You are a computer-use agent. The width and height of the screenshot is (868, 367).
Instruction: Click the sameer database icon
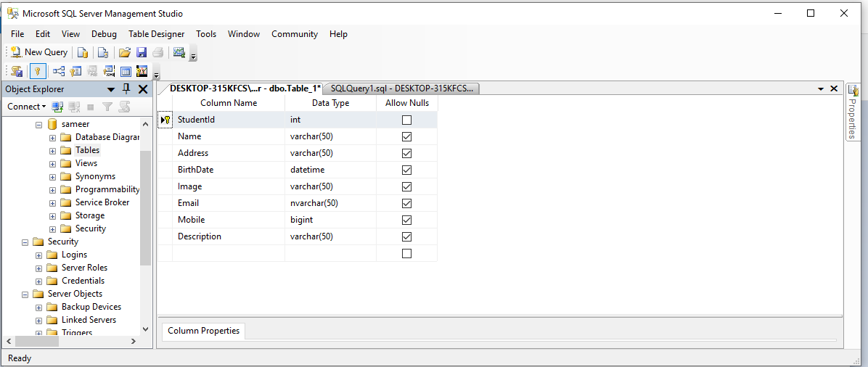(52, 124)
